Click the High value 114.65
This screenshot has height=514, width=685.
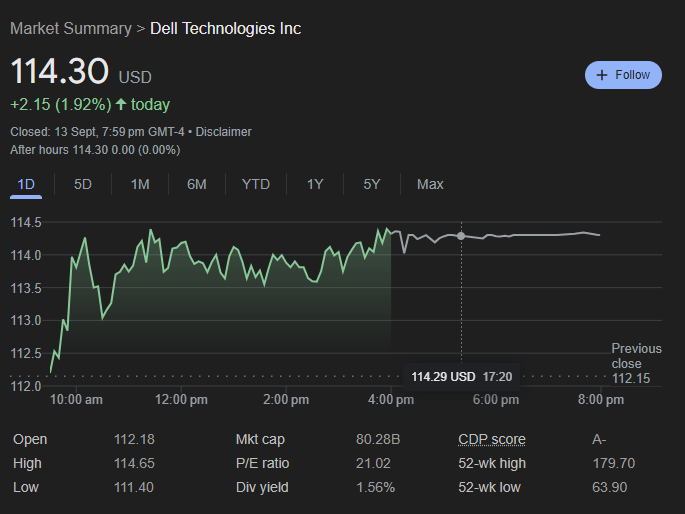[x=134, y=463]
